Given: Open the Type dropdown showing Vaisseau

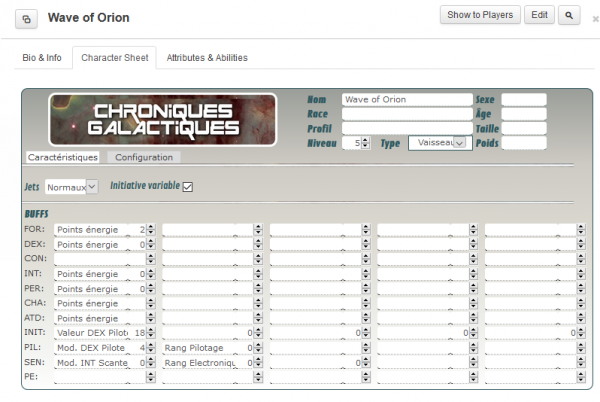Looking at the screenshot, I should point(439,143).
